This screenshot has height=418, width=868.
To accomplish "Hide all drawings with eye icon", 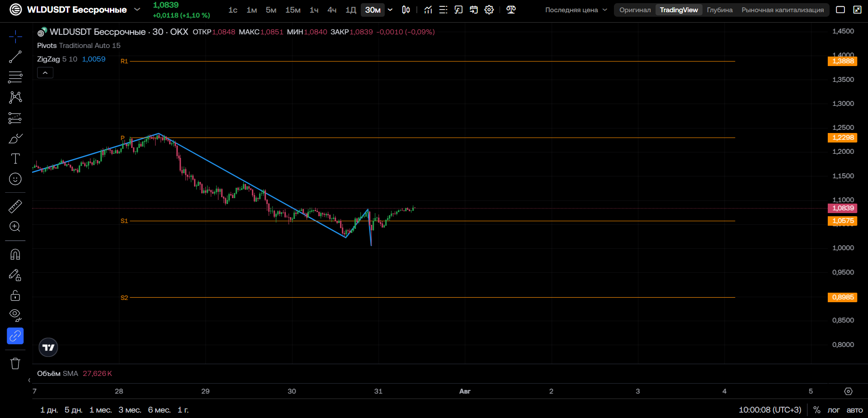I will pos(15,315).
